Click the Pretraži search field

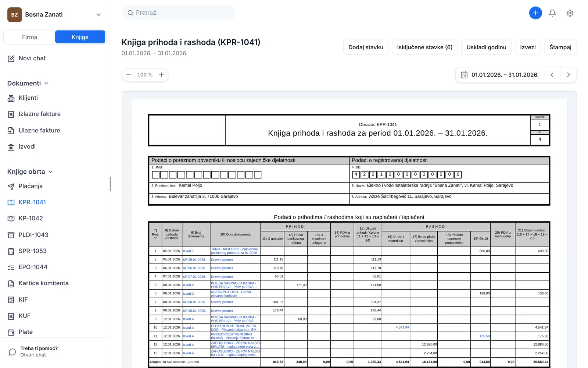178,13
